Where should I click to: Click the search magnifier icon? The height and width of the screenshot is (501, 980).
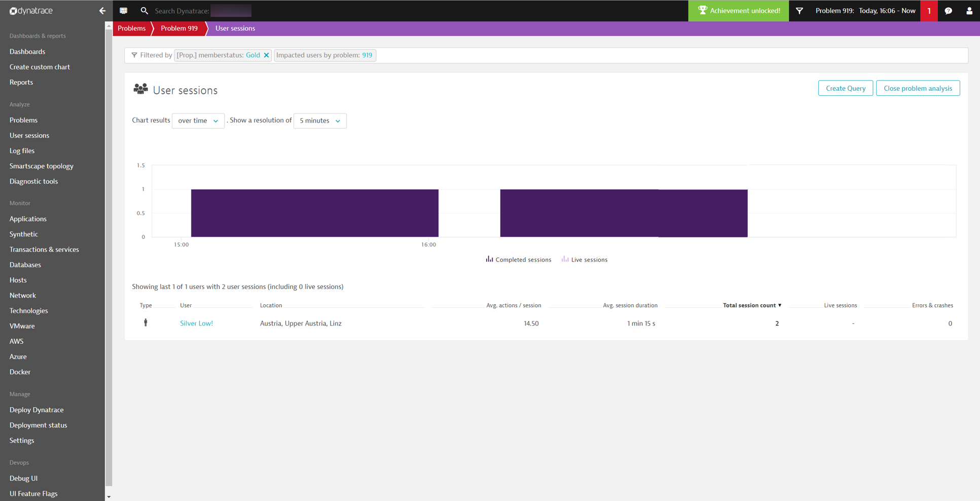click(x=144, y=11)
